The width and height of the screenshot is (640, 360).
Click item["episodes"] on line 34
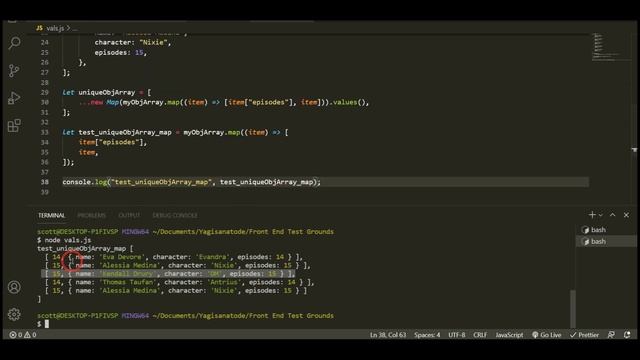click(113, 142)
